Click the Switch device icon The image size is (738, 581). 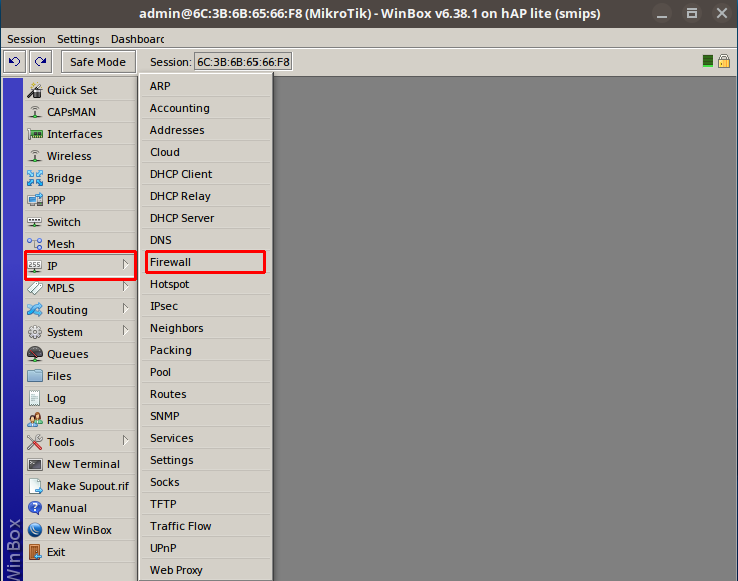35,222
